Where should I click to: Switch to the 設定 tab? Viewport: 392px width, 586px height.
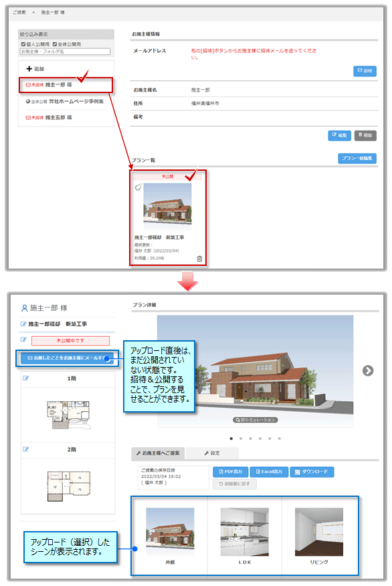click(x=212, y=453)
